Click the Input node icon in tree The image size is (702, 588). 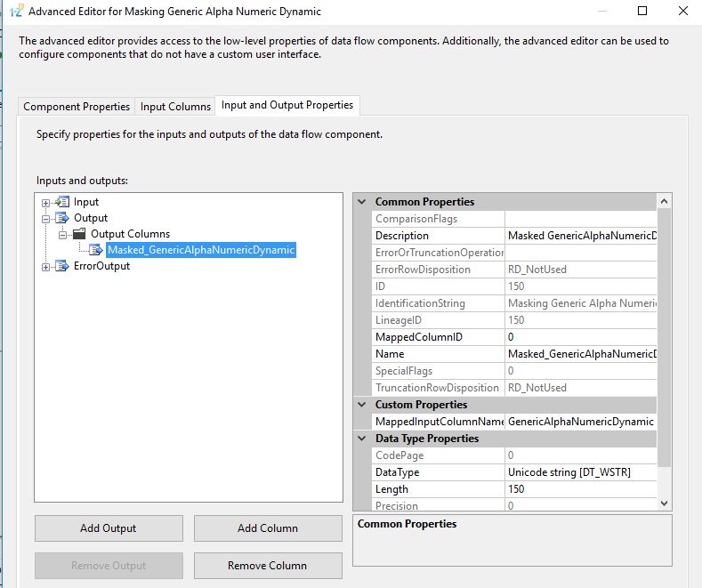(61, 202)
